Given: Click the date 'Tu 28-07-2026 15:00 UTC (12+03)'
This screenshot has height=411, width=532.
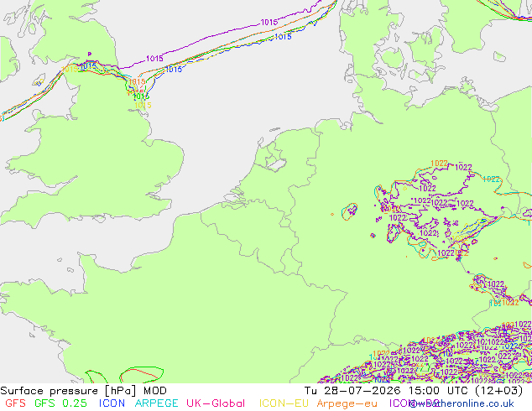Looking at the screenshot, I should pos(414,391).
